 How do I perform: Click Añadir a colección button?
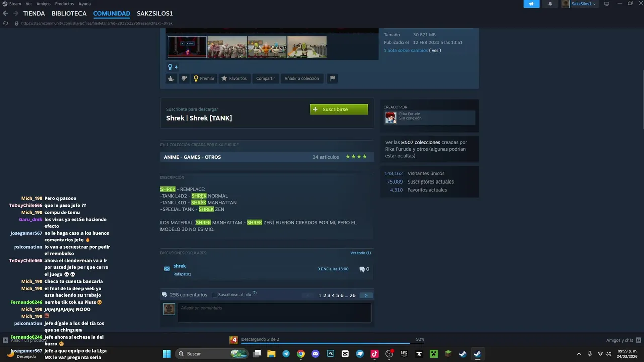tap(302, 78)
